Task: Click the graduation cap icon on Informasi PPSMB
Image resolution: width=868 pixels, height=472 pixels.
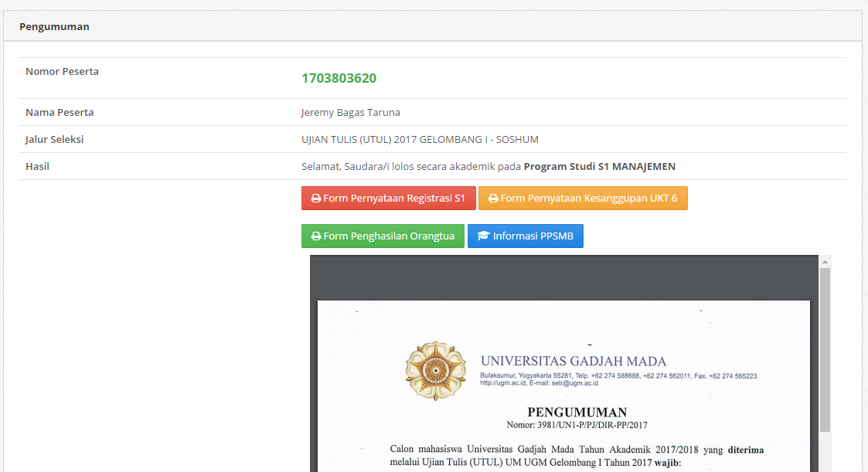Action: [484, 236]
